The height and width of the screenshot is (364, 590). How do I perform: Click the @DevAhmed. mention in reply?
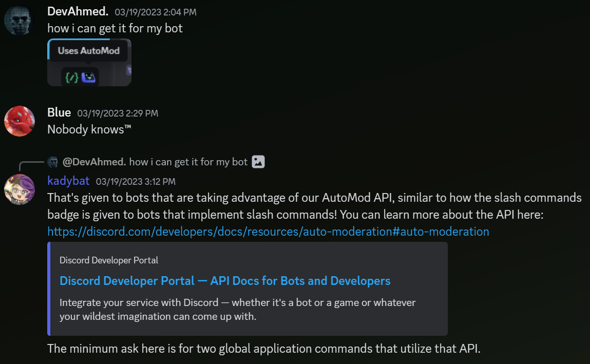[x=94, y=162]
